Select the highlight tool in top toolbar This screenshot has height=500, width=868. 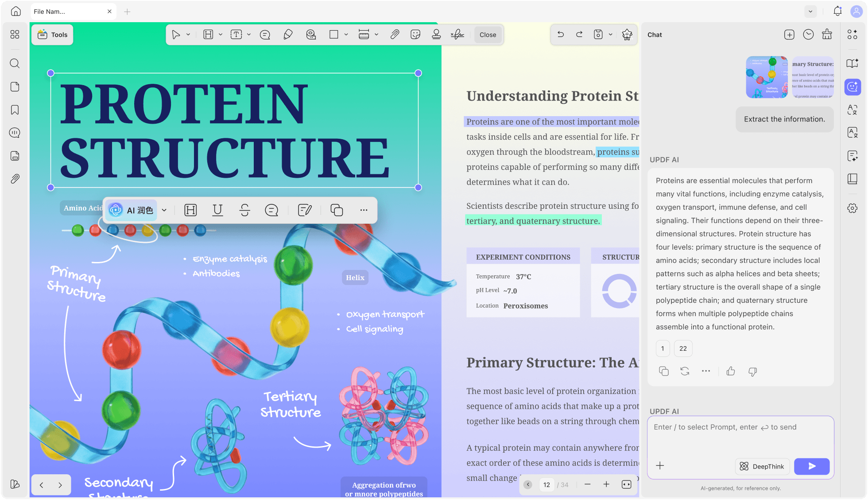tap(208, 35)
